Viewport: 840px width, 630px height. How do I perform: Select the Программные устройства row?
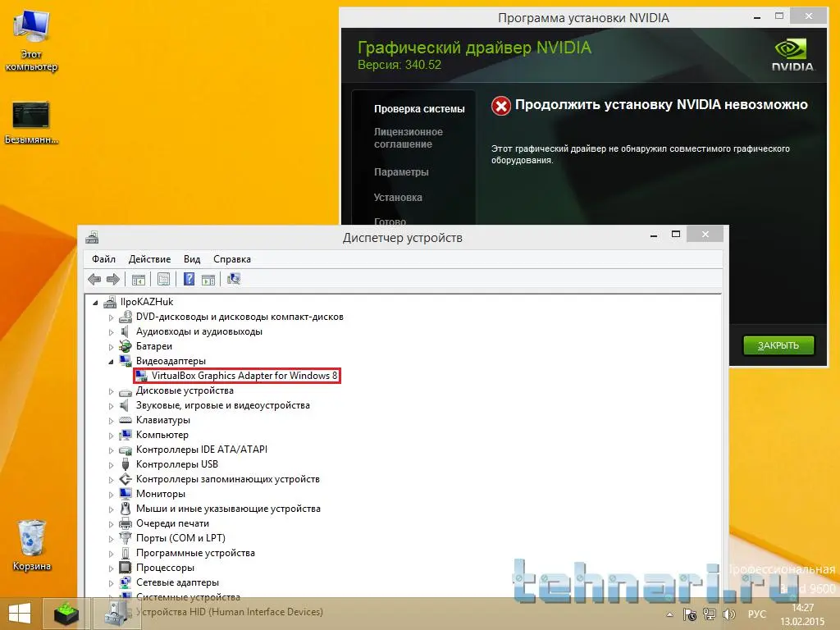[x=195, y=553]
